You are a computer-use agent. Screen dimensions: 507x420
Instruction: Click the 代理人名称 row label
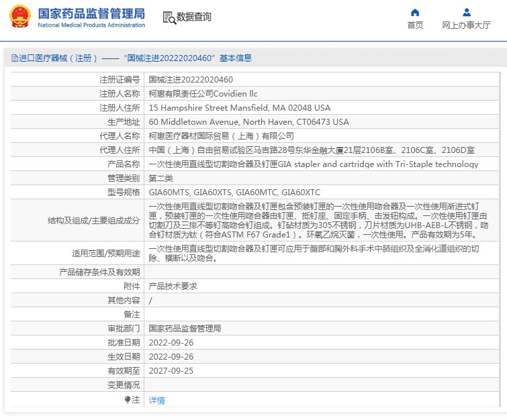(120, 136)
